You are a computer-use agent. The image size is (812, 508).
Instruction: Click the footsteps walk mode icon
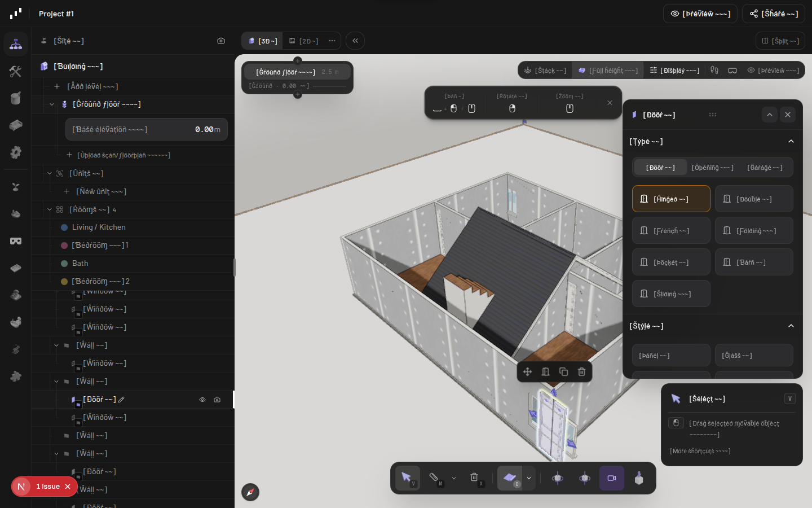point(714,71)
